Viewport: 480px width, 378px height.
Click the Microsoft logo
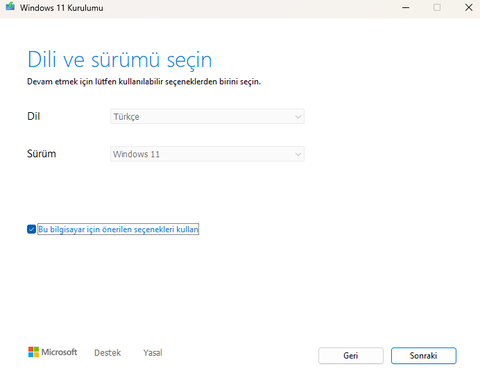53,352
